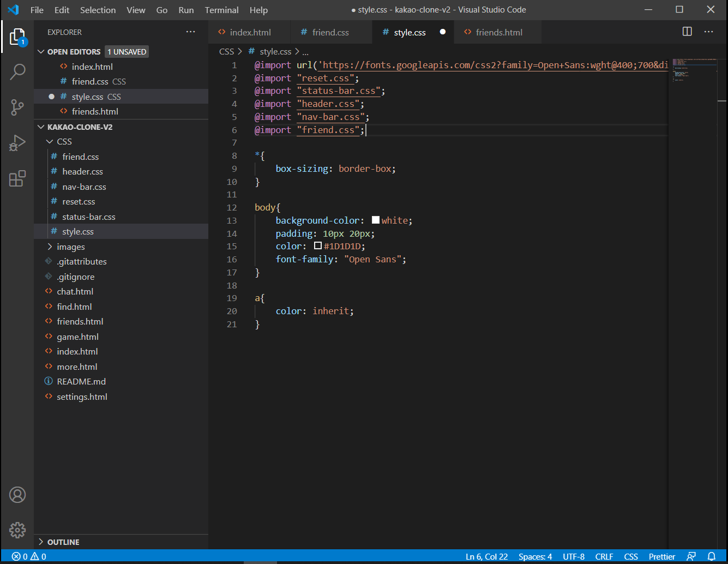Screen dimensions: 728x564
Task: Open the File menu
Action: [37, 10]
